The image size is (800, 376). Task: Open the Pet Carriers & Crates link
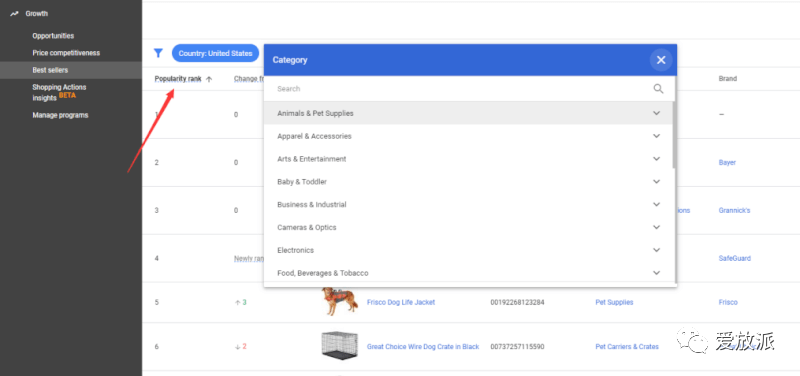coord(627,346)
